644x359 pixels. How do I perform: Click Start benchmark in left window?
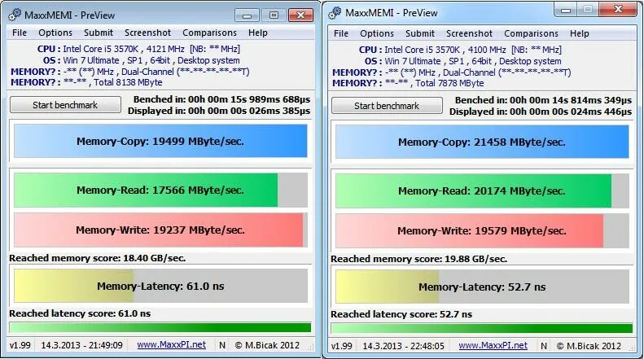65,105
